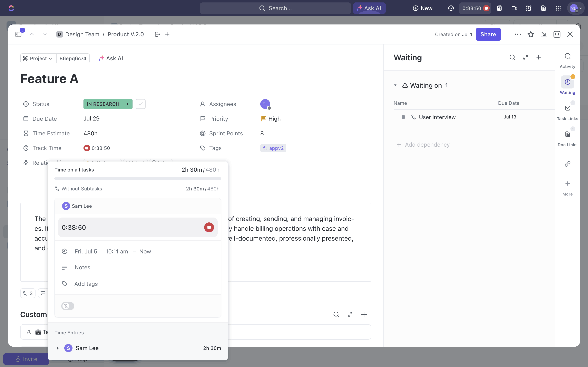The image size is (588, 367).
Task: Search within the Waiting panel
Action: pyautogui.click(x=512, y=57)
